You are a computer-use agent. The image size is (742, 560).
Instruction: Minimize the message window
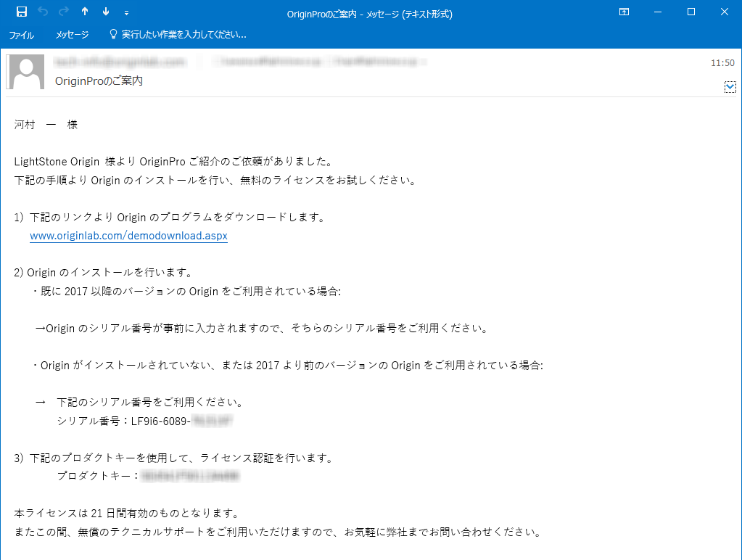tap(658, 12)
